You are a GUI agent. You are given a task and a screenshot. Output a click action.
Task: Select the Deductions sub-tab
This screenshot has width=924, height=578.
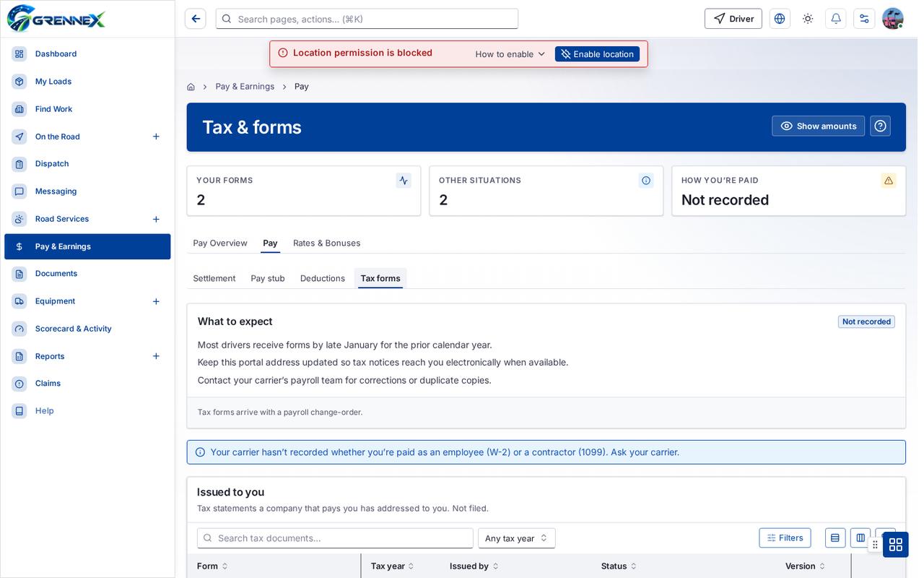point(323,279)
